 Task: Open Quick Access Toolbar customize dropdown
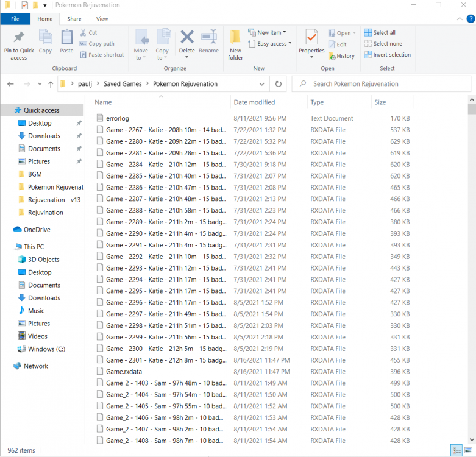45,5
